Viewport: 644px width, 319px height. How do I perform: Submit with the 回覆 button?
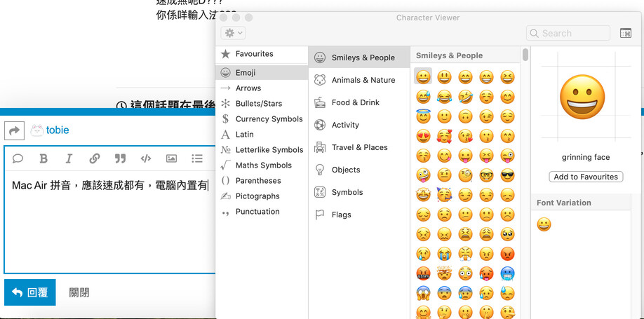point(30,292)
